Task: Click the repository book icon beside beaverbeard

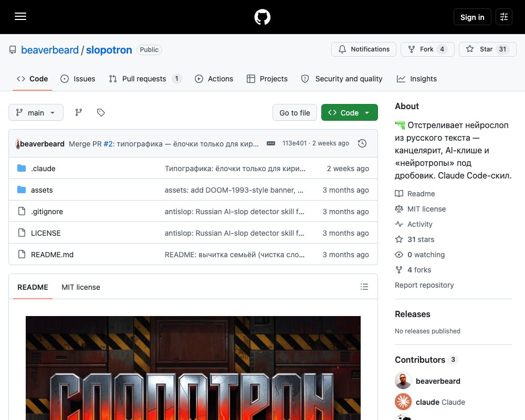Action: coord(13,50)
